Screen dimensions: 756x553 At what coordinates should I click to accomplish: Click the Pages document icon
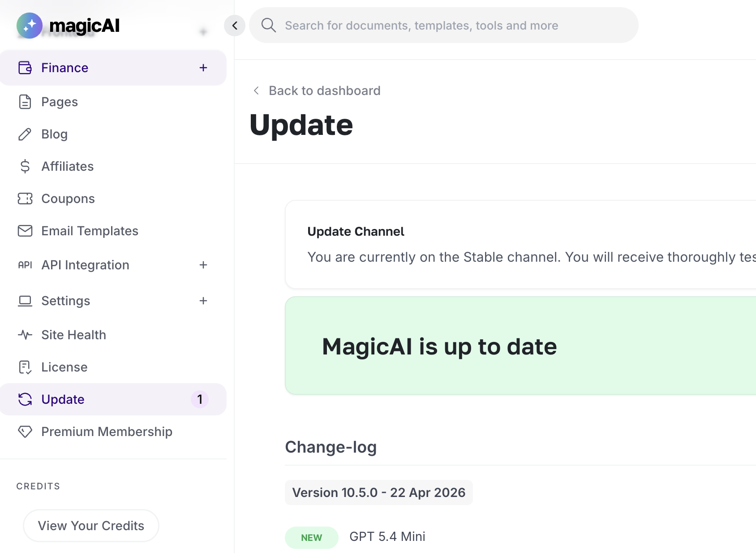pyautogui.click(x=25, y=102)
